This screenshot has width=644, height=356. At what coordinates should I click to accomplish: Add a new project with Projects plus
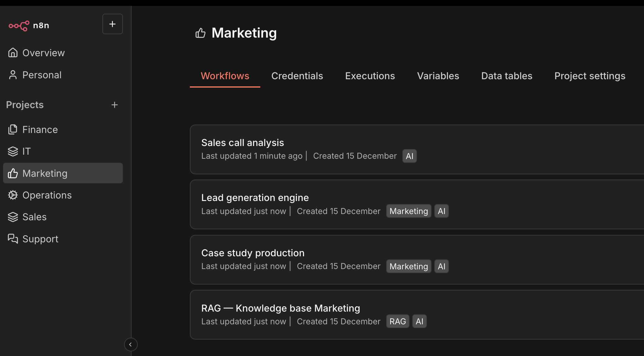tap(114, 105)
